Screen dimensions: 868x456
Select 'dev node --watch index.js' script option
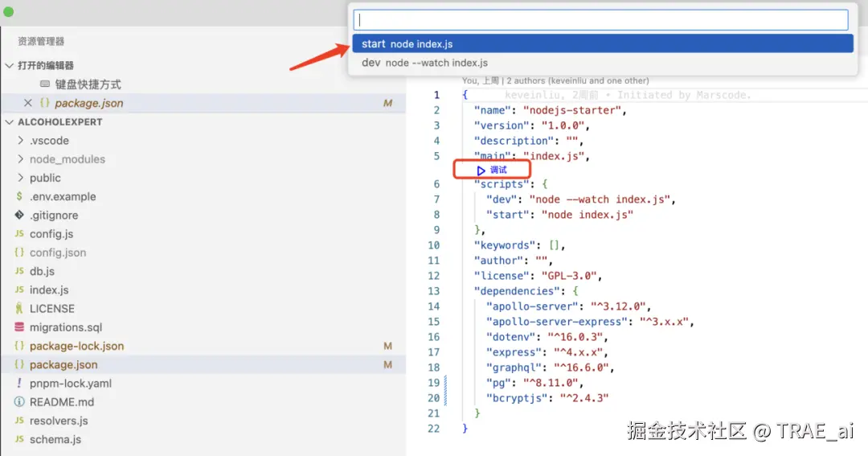pos(602,63)
